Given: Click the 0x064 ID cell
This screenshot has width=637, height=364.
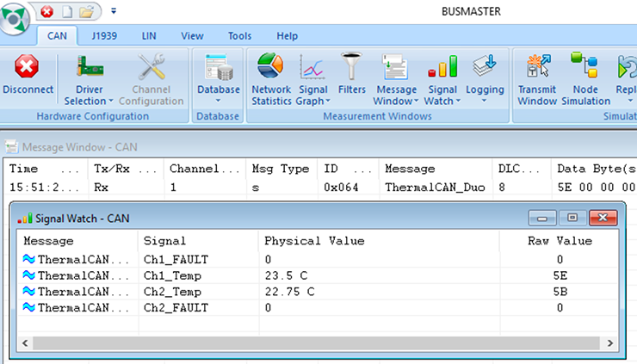Looking at the screenshot, I should 341,188.
